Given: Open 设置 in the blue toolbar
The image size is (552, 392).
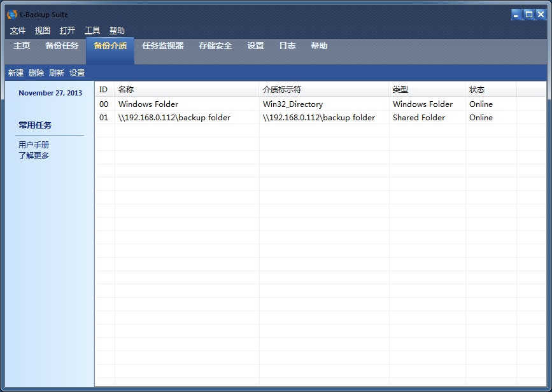Looking at the screenshot, I should pos(77,73).
